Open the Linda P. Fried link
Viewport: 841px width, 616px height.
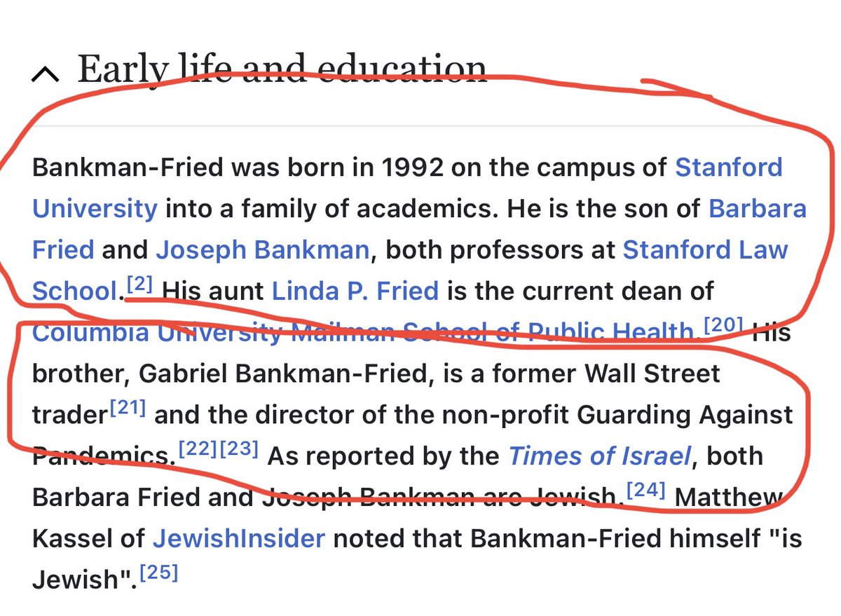[x=355, y=291]
